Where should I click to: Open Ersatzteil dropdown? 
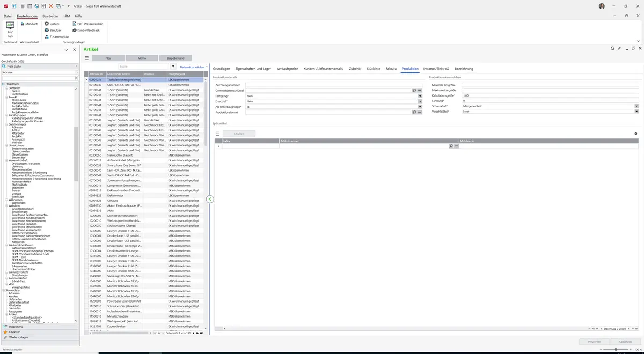click(420, 101)
